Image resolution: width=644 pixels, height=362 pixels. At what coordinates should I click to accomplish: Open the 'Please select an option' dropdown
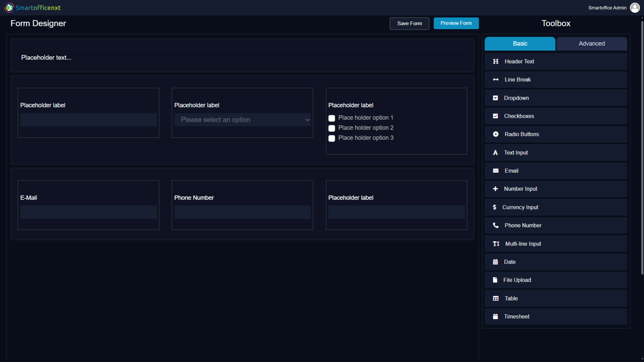[x=243, y=120]
